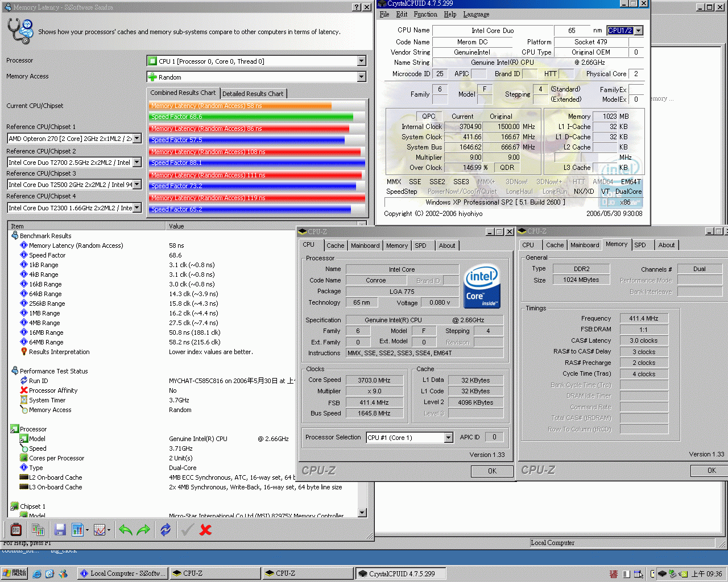Open the CPU1/2 combo box in CrystalCPUID
This screenshot has width=728, height=582.
(x=638, y=30)
